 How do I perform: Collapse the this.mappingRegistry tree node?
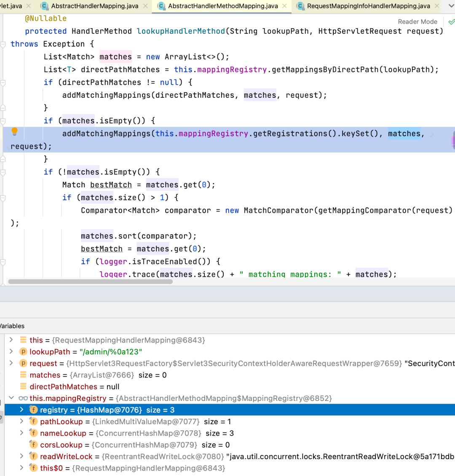(11, 398)
